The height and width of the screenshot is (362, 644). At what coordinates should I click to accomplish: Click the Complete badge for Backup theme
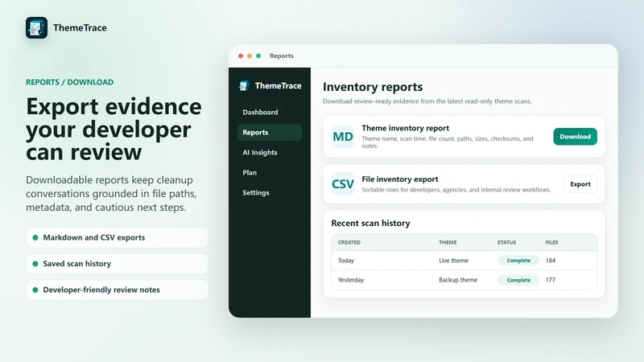coord(518,280)
